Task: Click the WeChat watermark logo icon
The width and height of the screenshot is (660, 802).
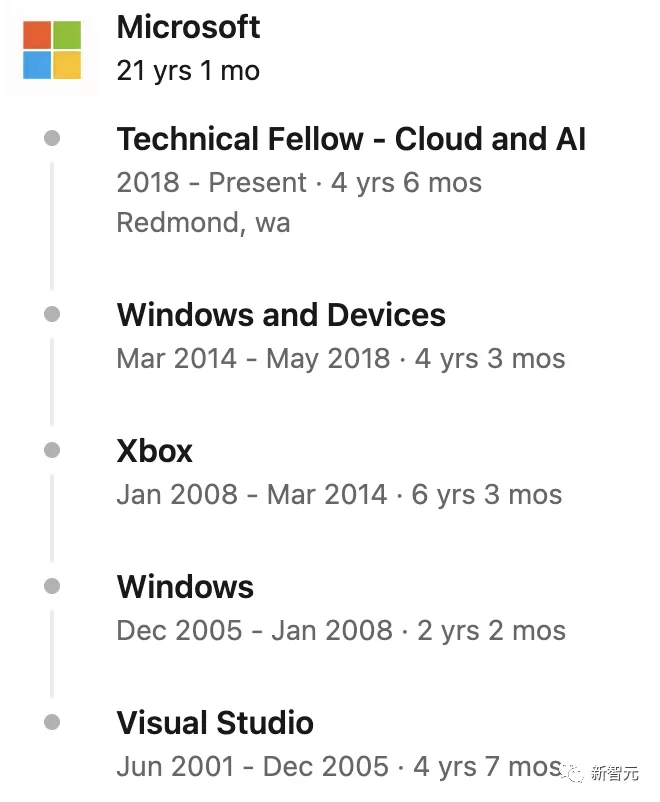Action: point(573,773)
